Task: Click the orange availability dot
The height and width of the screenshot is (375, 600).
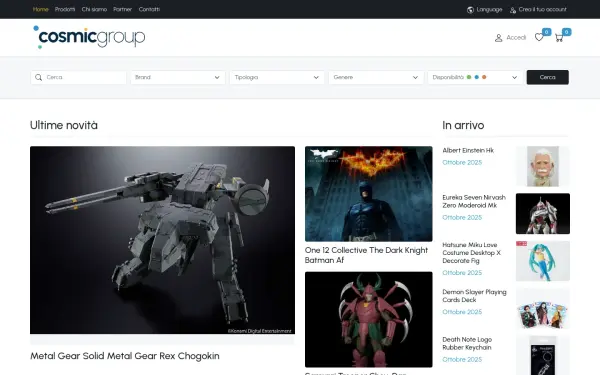Action: pyautogui.click(x=484, y=77)
